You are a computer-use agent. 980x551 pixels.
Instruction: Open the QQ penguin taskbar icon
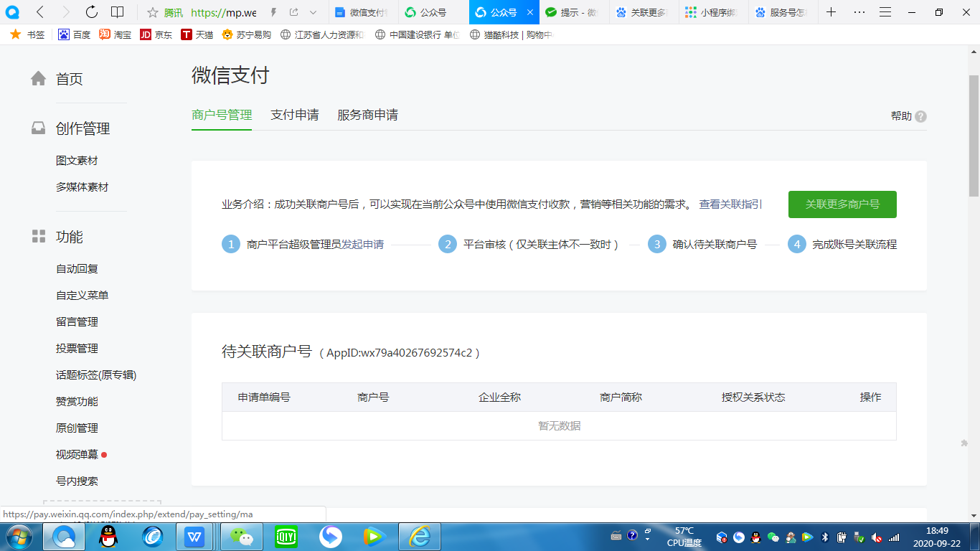pyautogui.click(x=108, y=537)
